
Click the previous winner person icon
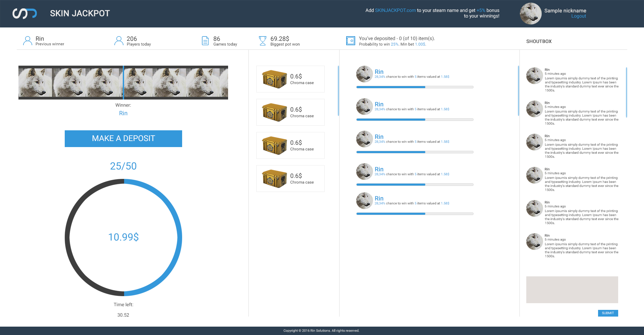(x=28, y=41)
